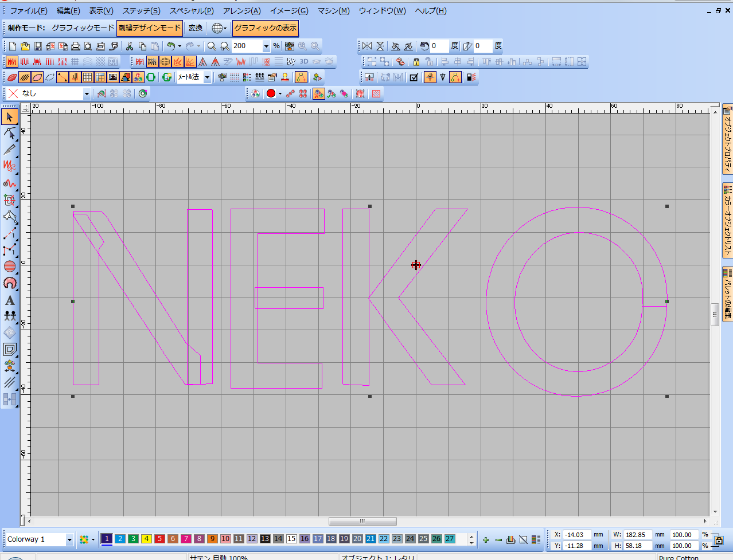
Task: Open a file with the folder icon
Action: coord(25,46)
